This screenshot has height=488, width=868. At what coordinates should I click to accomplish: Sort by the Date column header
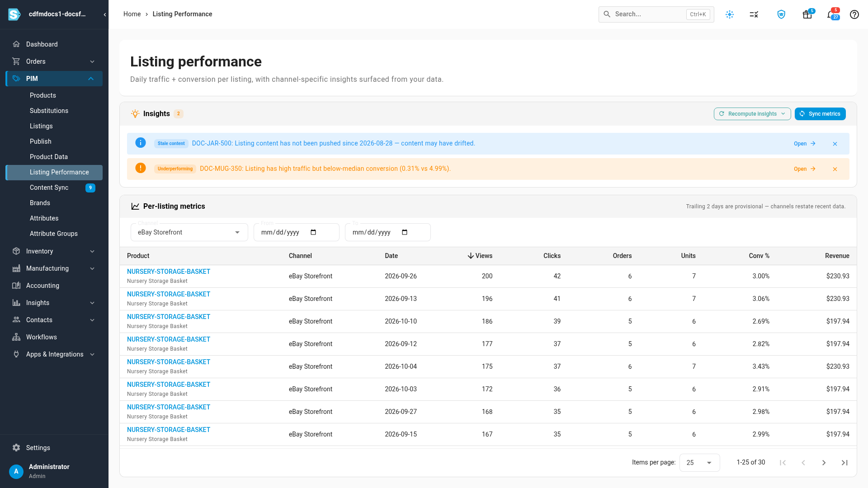(x=392, y=256)
